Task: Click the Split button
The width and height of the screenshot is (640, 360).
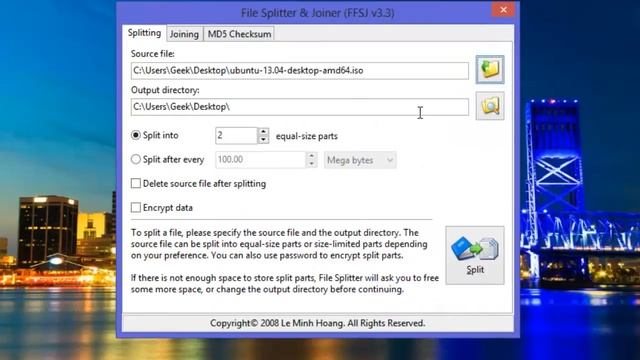Action: (475, 255)
